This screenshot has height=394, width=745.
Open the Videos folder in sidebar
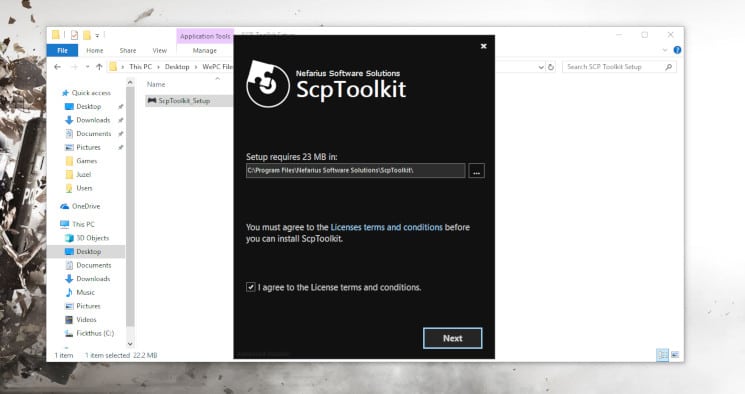pos(86,319)
